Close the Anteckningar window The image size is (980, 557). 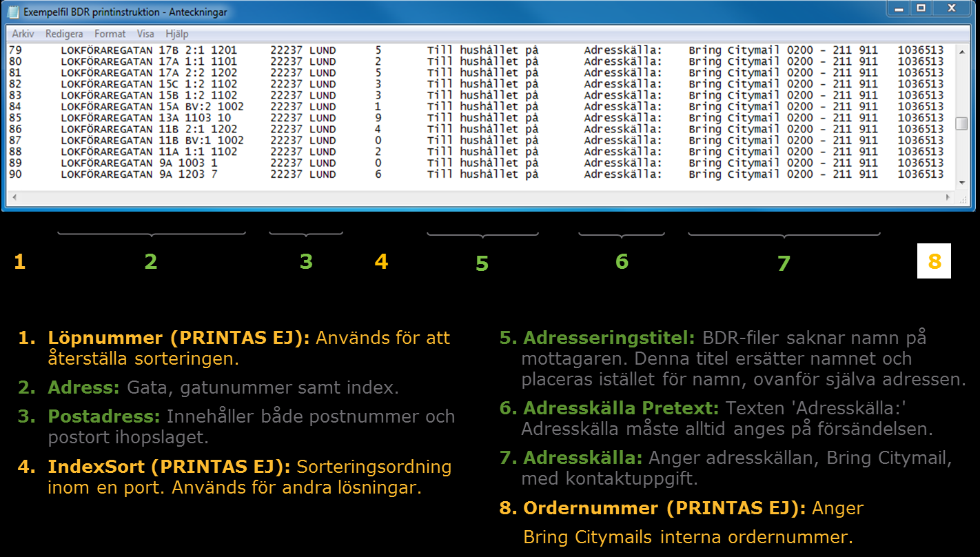952,9
